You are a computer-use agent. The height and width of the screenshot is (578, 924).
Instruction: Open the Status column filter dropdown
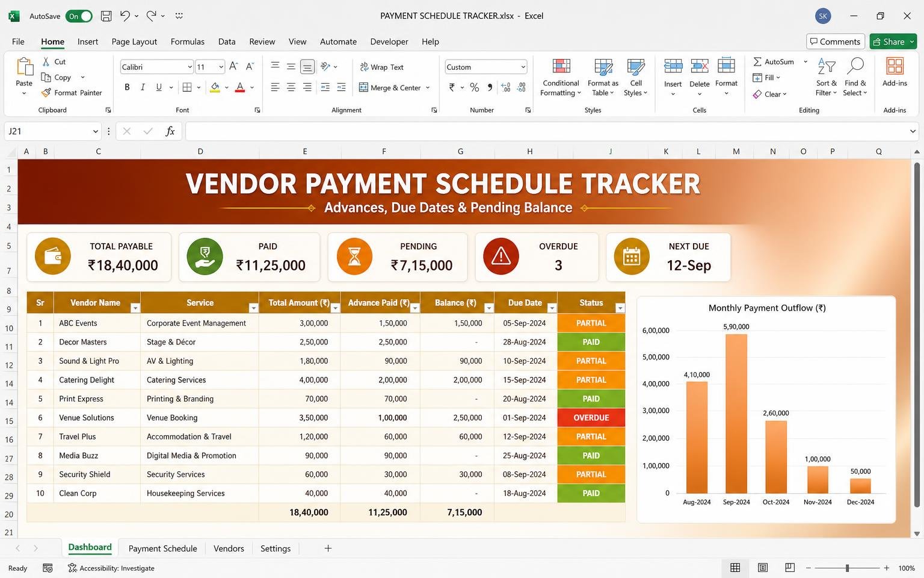point(620,308)
